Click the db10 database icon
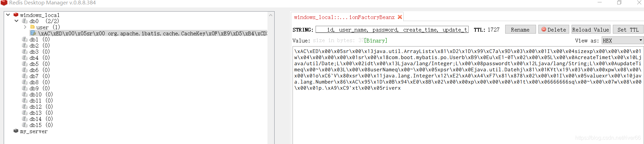Image resolution: width=644 pixels, height=144 pixels. (x=24, y=94)
